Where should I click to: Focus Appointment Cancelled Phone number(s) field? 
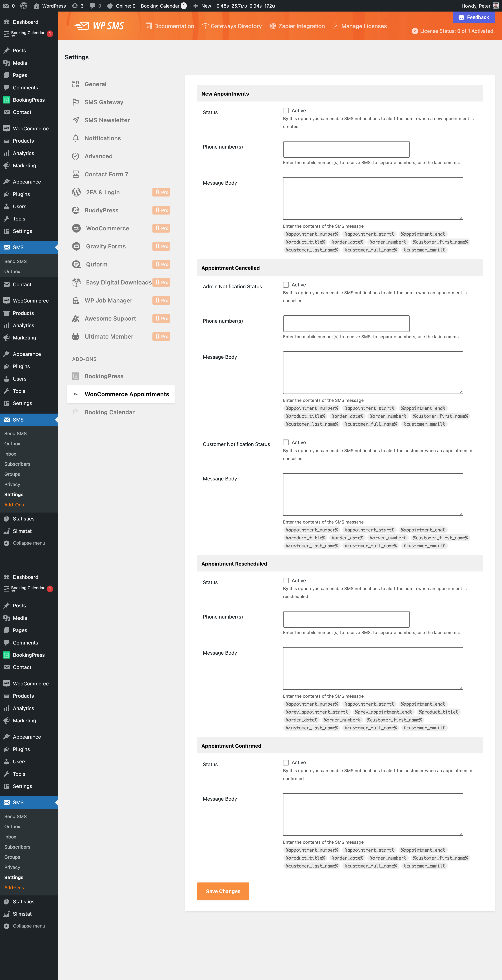coord(346,324)
